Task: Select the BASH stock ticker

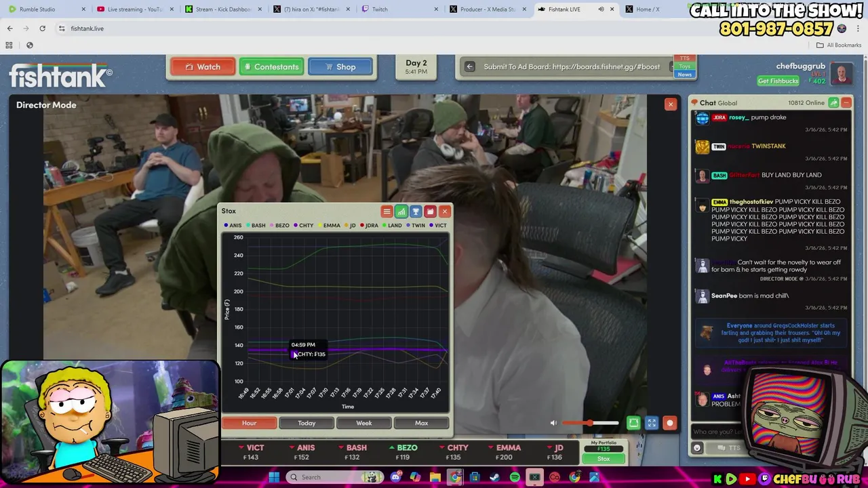Action: click(x=353, y=452)
